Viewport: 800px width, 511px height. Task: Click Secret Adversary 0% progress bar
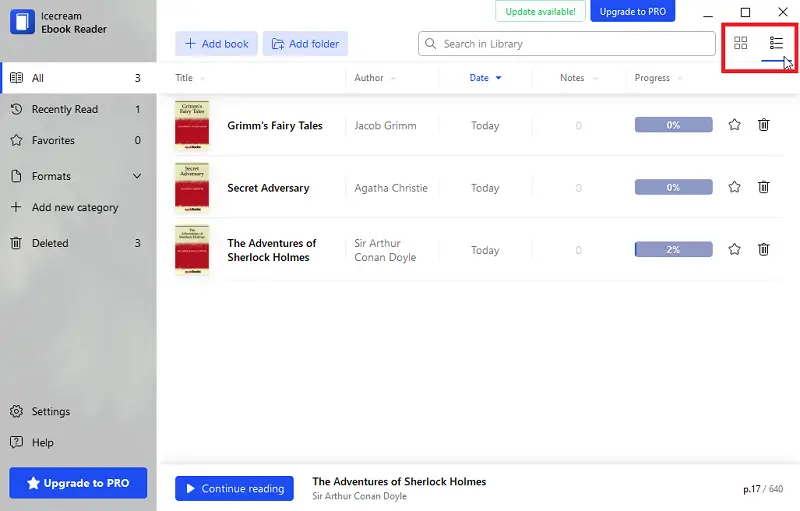(673, 187)
